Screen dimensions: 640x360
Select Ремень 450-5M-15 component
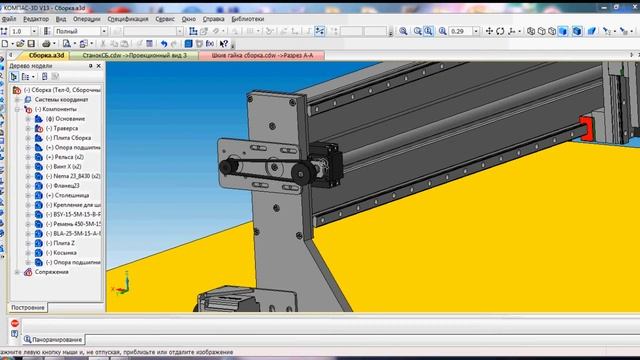pyautogui.click(x=73, y=224)
